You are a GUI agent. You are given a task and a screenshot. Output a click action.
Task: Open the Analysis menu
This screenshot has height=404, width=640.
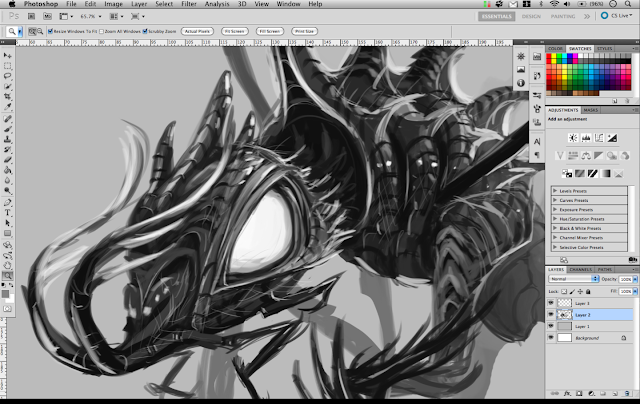pos(217,4)
